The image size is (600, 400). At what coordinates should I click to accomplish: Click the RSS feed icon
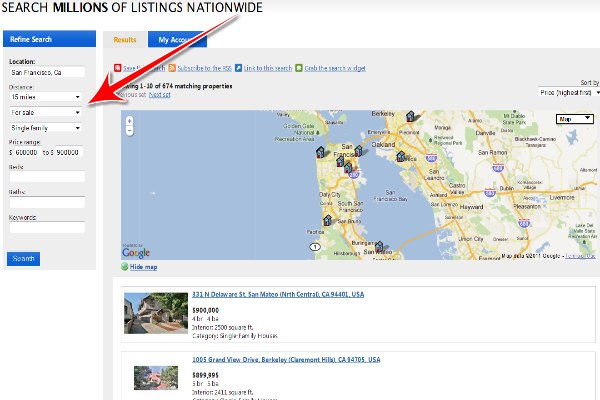coord(172,68)
